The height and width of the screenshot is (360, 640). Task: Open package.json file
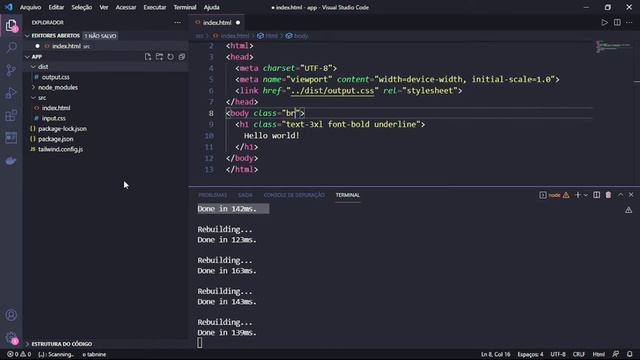(56, 139)
